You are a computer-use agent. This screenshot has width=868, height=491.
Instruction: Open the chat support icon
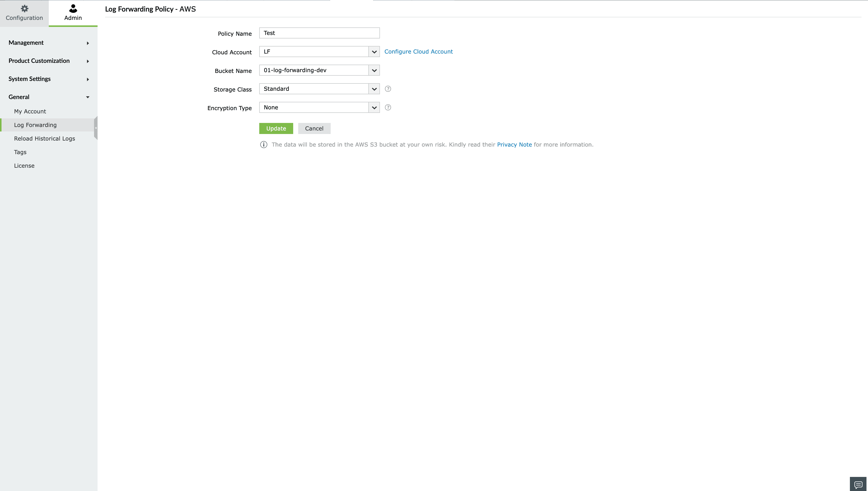point(858,484)
